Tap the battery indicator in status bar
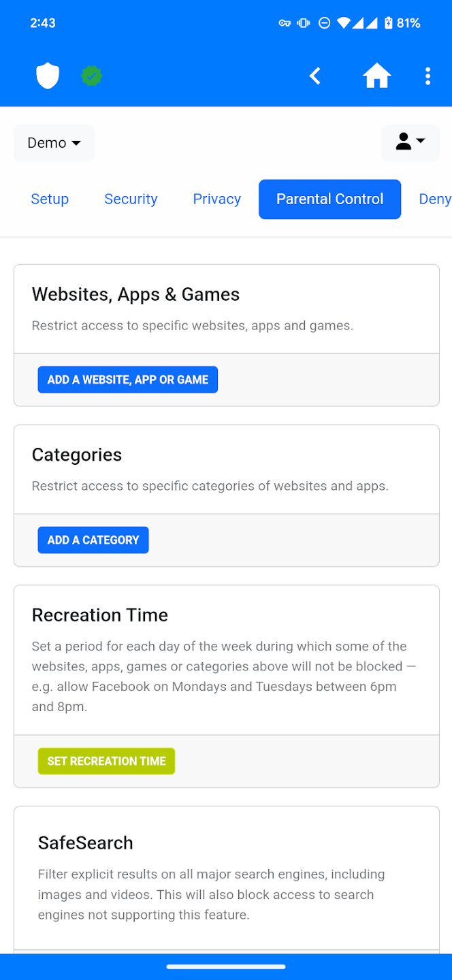Viewport: 452px width, 980px height. coord(389,23)
